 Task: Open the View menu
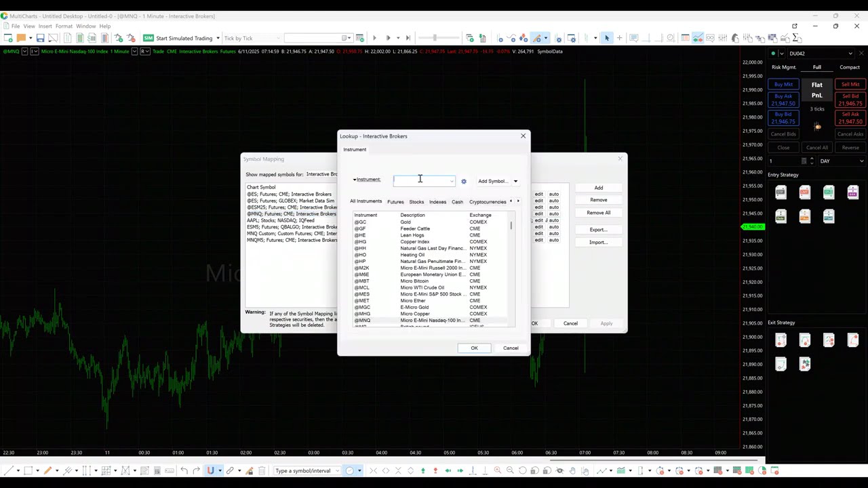(29, 26)
